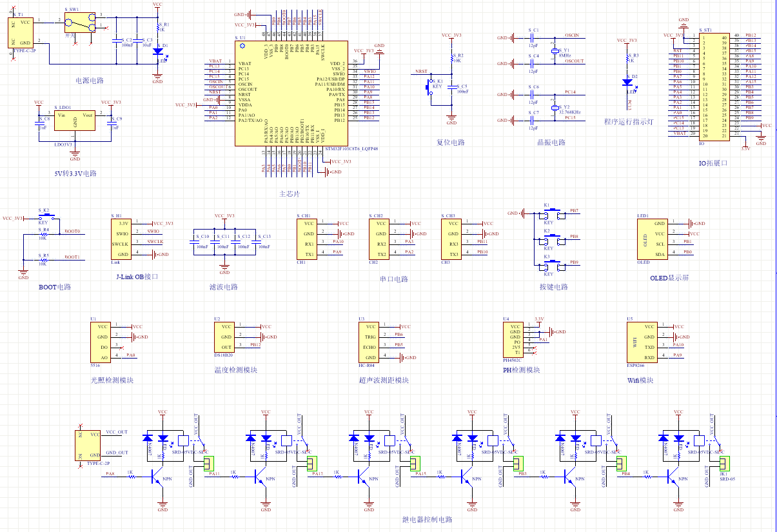The width and height of the screenshot is (777, 532).
Task: Select the S_LDO1 voltage regulator component
Action: point(75,120)
